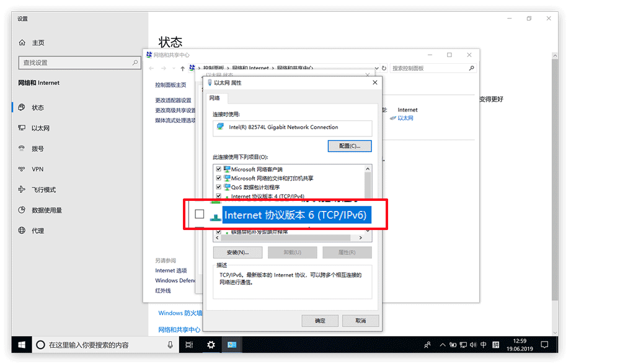Uncheck Microsoft 网络客户端
This screenshot has height=364, width=620.
[218, 168]
